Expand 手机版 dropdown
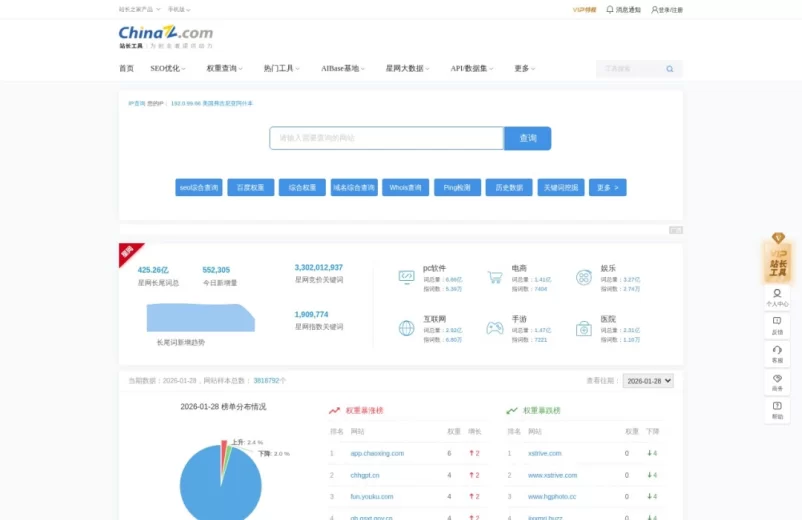Screen dimensions: 802x520 point(179,9)
